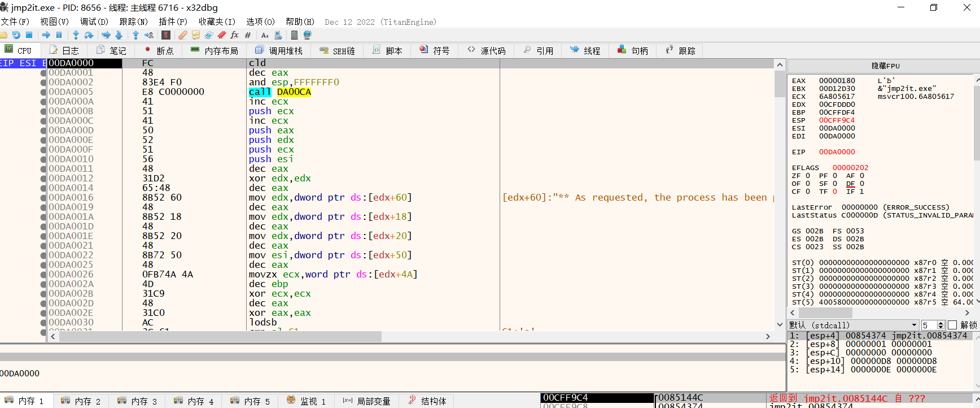
Task: Open the Scylla plugin icon
Action: [165, 35]
